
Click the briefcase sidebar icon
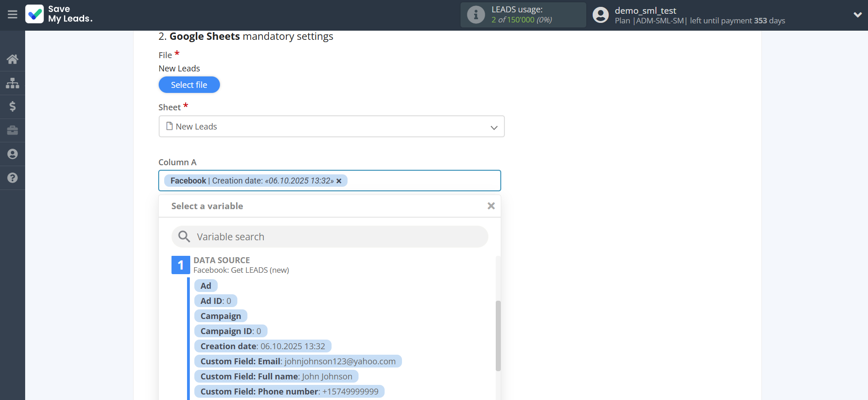(x=12, y=130)
